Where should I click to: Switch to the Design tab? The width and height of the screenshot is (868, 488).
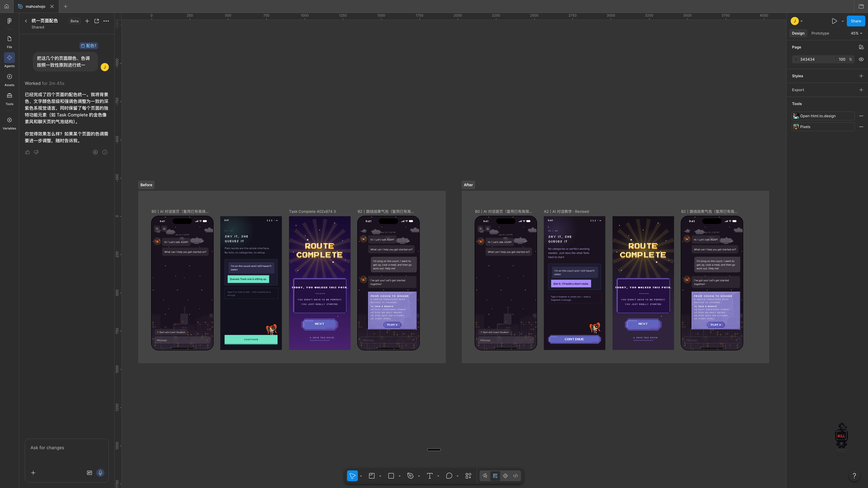pos(798,33)
